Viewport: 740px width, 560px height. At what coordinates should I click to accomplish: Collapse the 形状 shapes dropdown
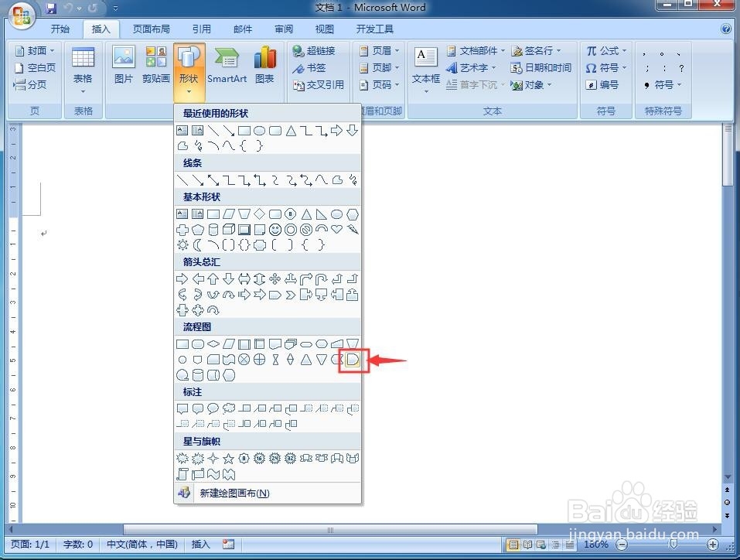[x=189, y=73]
